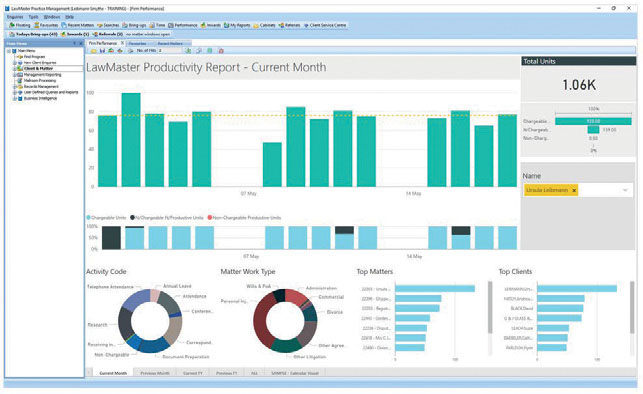Open Todays Bring-ups (45) notification

click(x=33, y=34)
